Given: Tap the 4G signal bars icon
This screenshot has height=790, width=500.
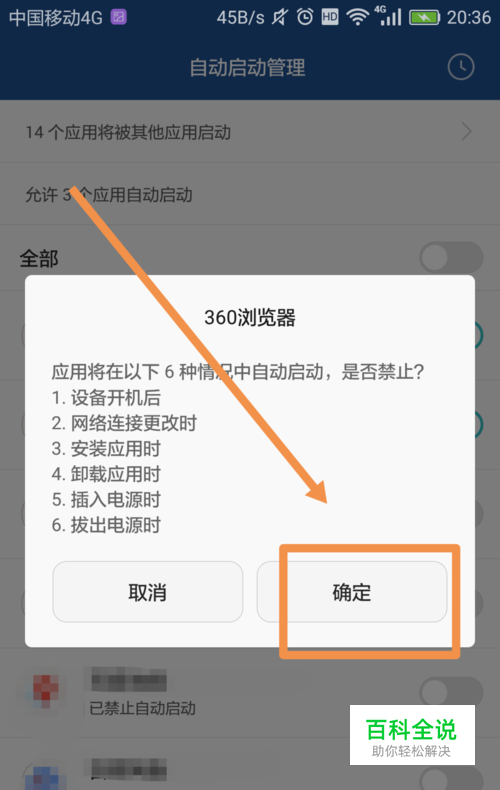Looking at the screenshot, I should [x=389, y=16].
